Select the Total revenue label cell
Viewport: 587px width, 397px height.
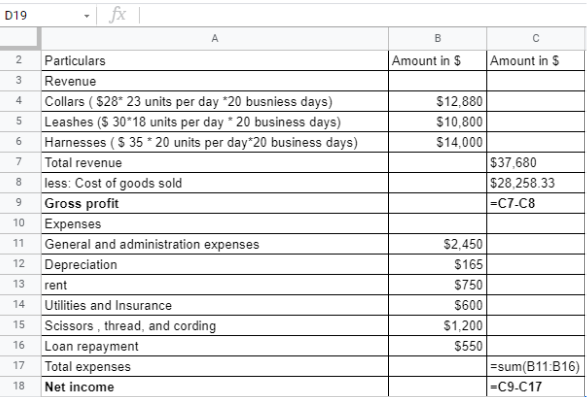(215, 162)
